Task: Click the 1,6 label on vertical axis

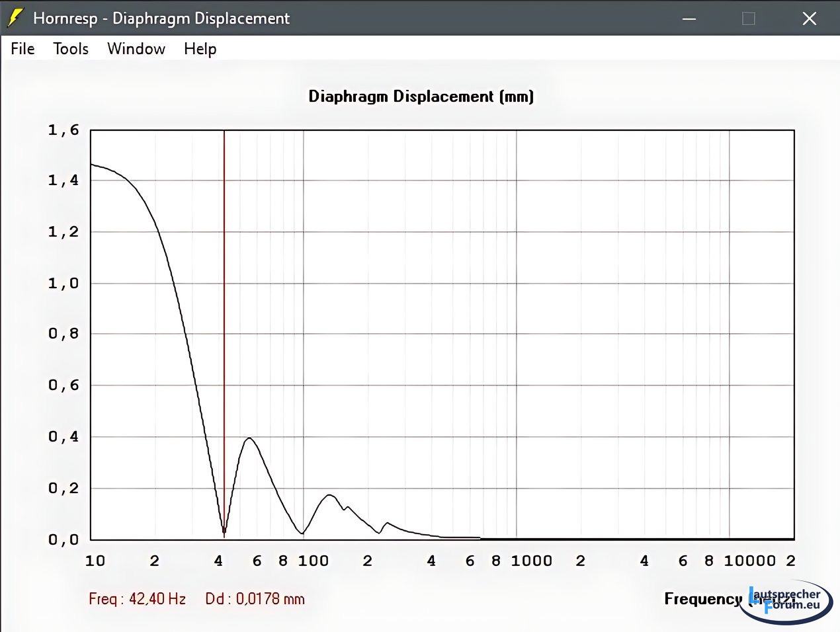Action: click(x=63, y=130)
